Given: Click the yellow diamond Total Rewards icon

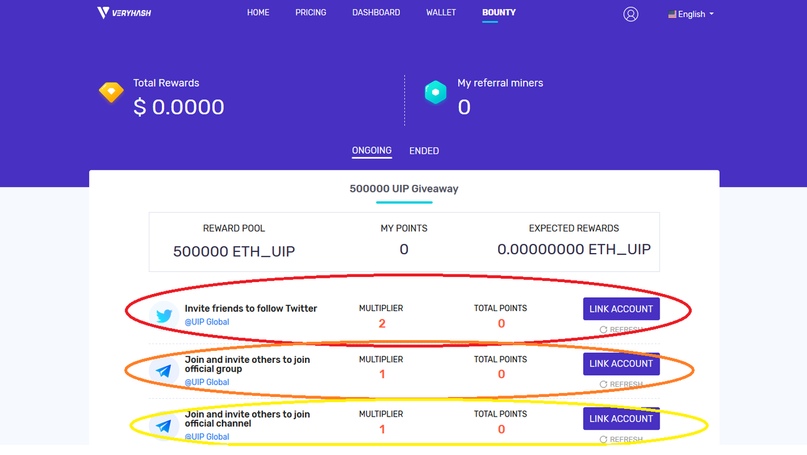Looking at the screenshot, I should click(x=111, y=93).
